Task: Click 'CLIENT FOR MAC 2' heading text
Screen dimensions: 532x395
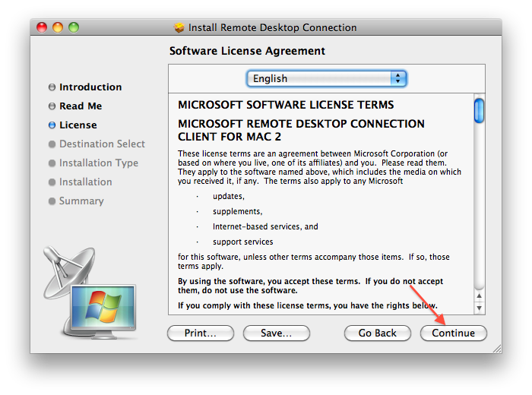Action: [x=230, y=137]
